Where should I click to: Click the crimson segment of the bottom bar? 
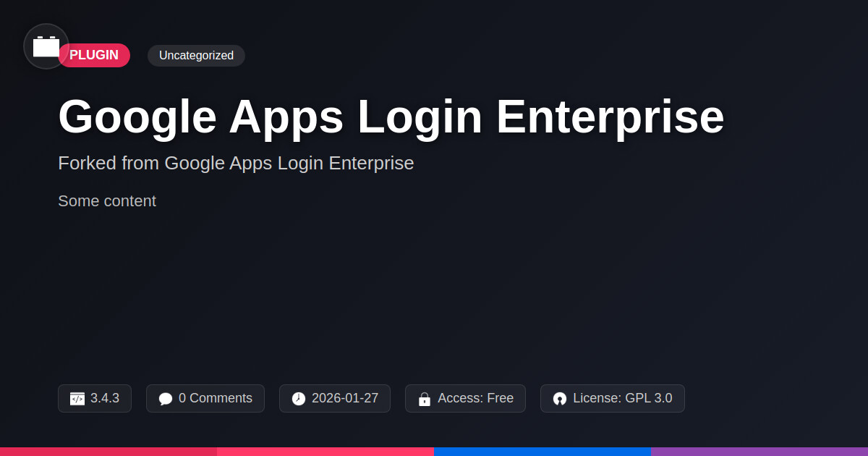[x=109, y=451]
